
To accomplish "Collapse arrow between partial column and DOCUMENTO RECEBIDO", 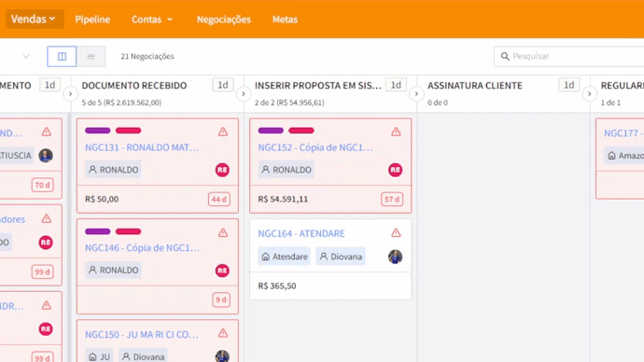I will pyautogui.click(x=70, y=94).
